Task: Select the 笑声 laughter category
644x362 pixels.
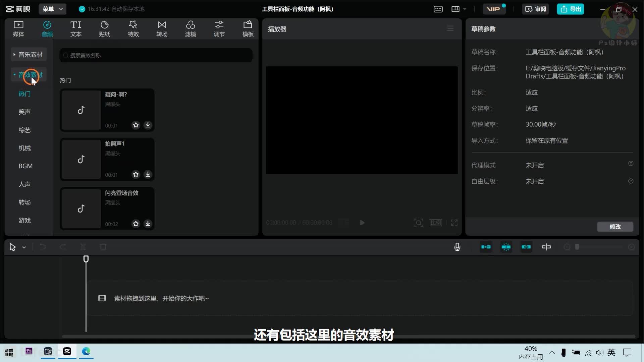Action: 24,112
